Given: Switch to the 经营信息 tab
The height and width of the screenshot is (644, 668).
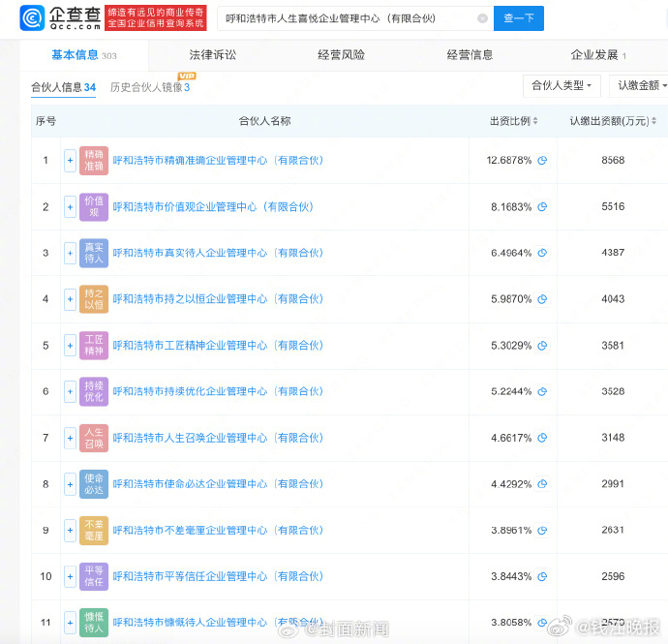Looking at the screenshot, I should [x=470, y=55].
